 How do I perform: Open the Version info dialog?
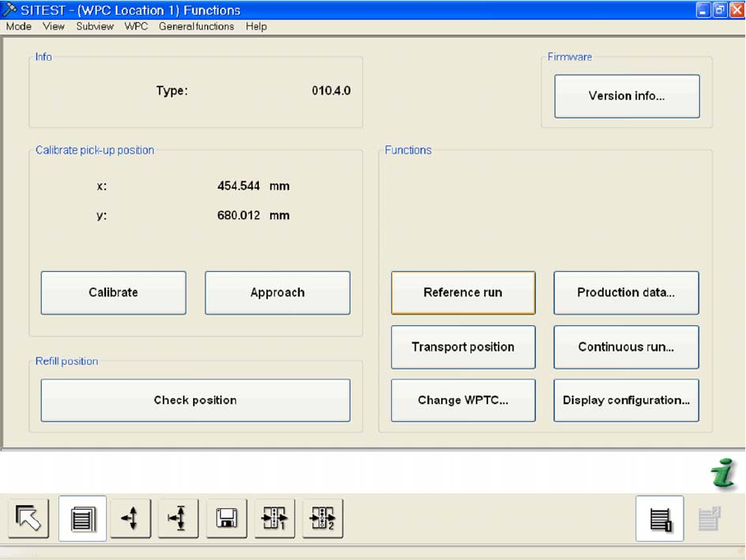627,96
